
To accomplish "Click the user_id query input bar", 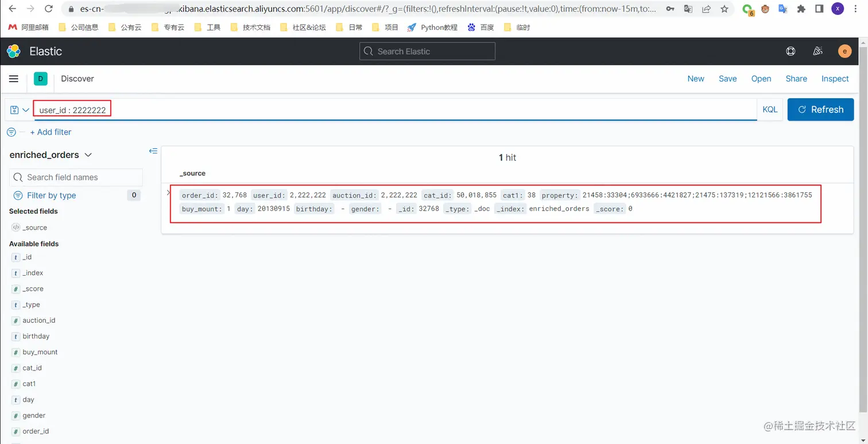I will click(x=396, y=110).
